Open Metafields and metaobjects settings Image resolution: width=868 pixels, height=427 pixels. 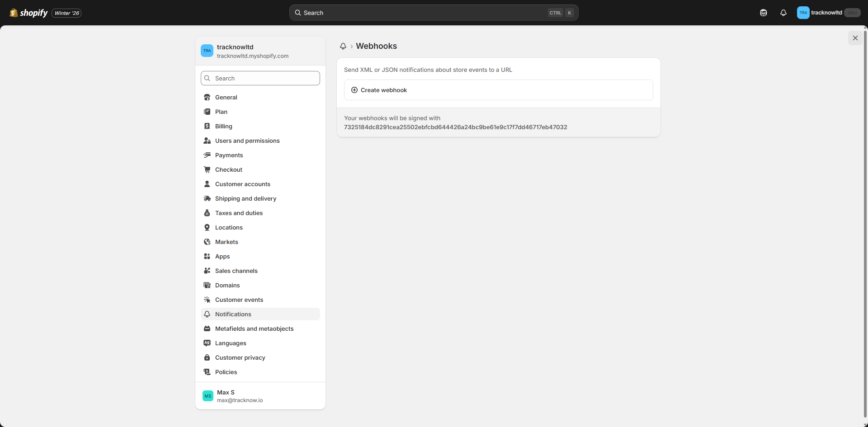tap(254, 328)
